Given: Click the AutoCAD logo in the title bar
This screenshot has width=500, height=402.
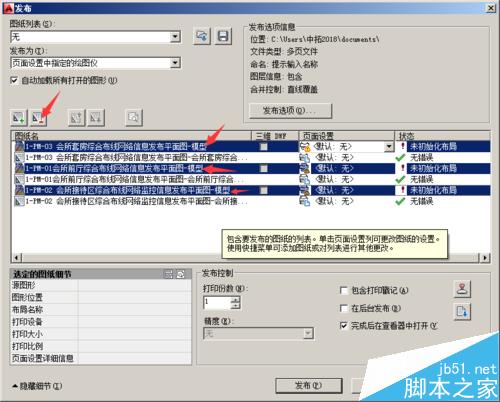Looking at the screenshot, I should (9, 8).
